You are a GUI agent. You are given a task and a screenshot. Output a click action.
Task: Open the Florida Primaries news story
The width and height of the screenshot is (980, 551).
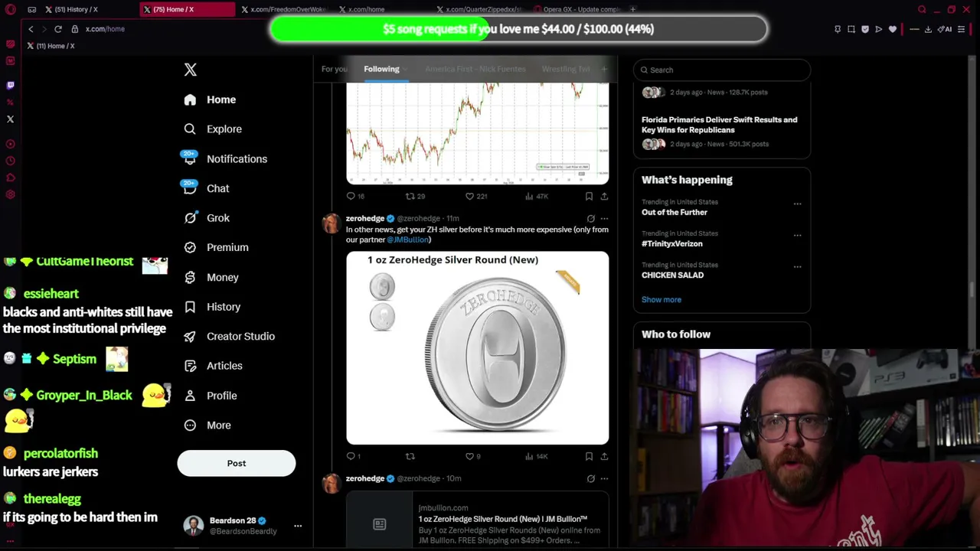point(720,125)
